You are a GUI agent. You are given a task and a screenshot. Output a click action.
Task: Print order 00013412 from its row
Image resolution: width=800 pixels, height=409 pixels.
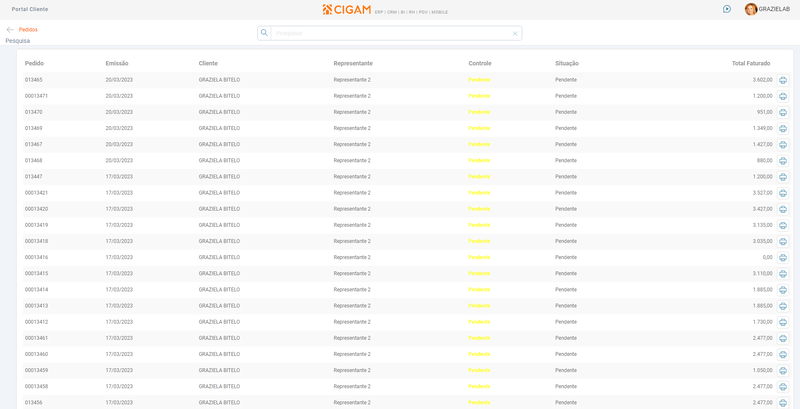pos(783,322)
